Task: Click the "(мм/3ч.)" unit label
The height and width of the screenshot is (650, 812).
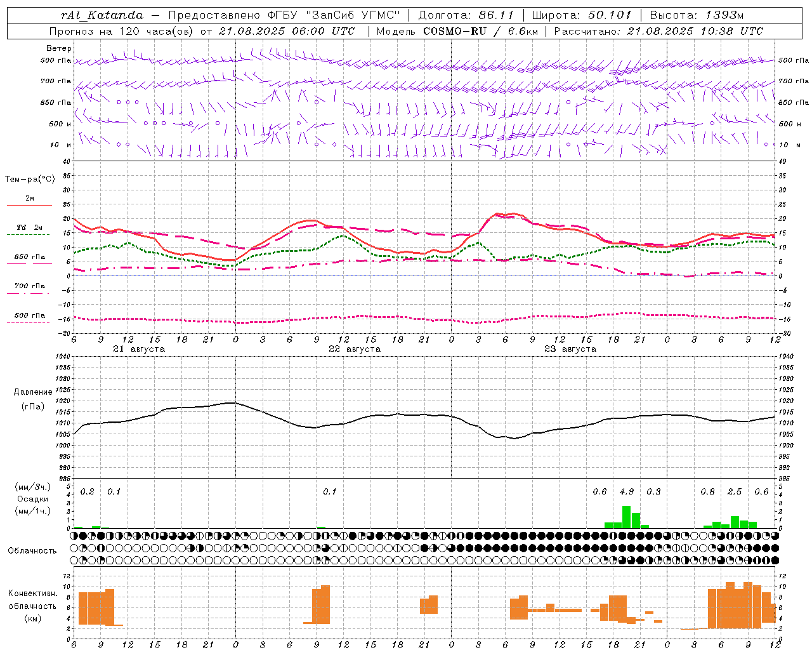Action: [x=33, y=487]
